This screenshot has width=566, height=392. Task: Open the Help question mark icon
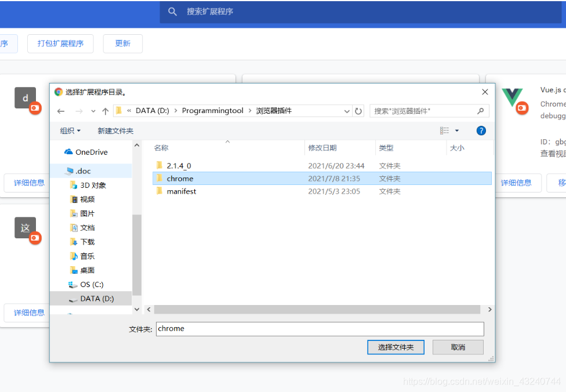(481, 130)
